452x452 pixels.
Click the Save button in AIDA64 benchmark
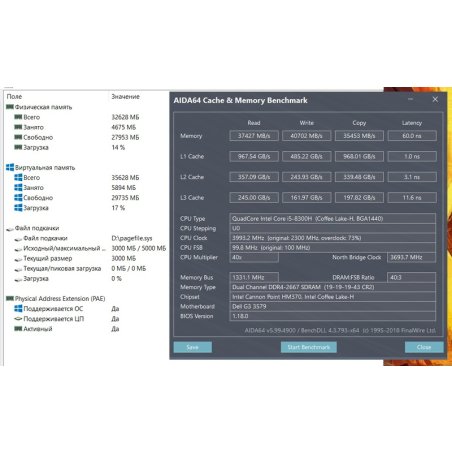193,347
